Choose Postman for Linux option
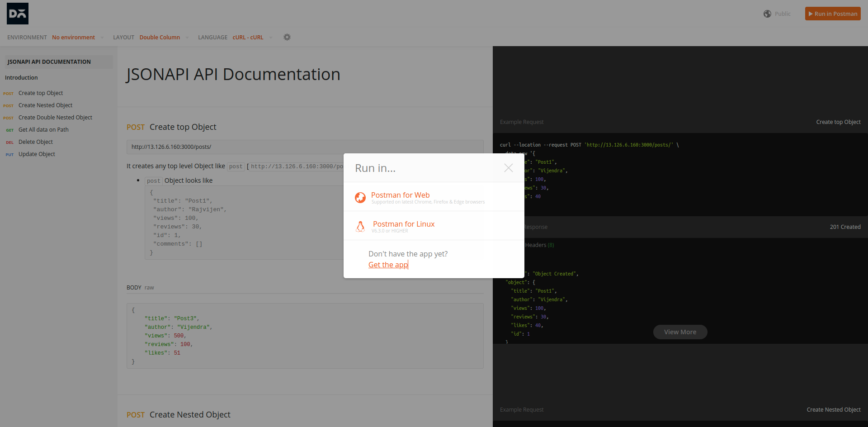Image resolution: width=868 pixels, height=427 pixels. click(434, 226)
